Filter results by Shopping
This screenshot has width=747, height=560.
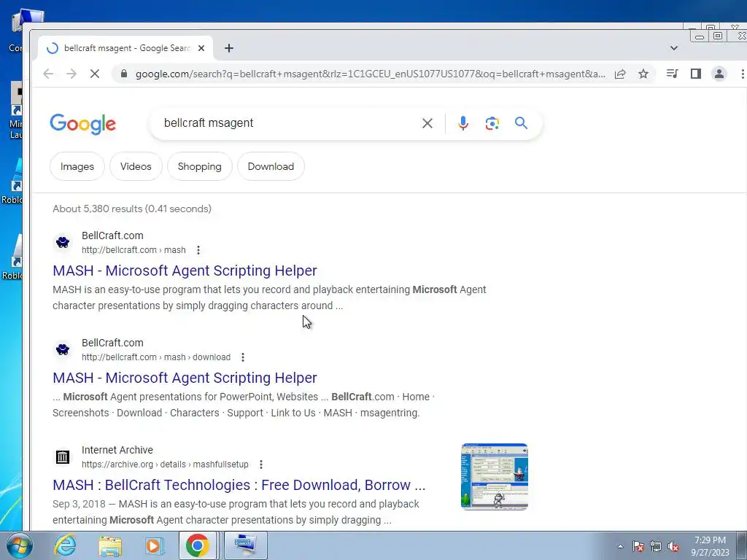pyautogui.click(x=200, y=167)
